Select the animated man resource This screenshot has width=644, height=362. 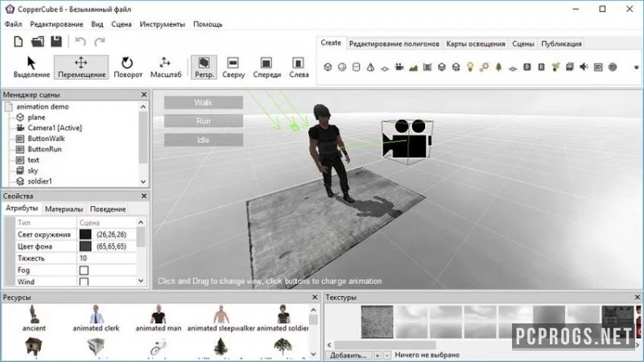[x=158, y=318]
